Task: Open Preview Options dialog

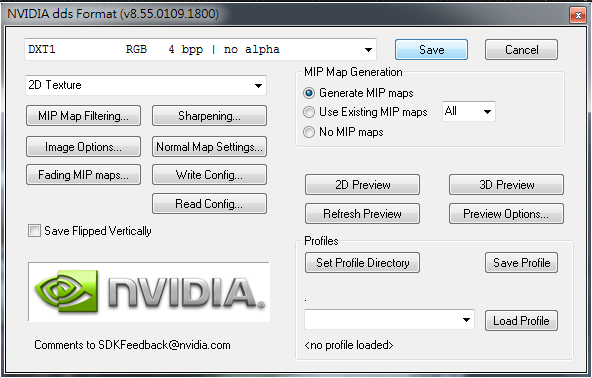Action: coord(506,214)
